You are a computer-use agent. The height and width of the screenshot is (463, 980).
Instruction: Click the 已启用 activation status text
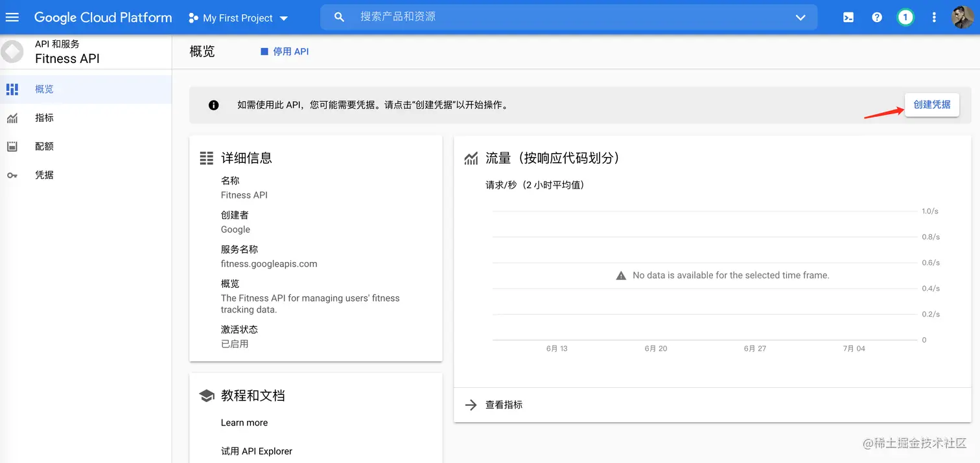click(x=235, y=344)
